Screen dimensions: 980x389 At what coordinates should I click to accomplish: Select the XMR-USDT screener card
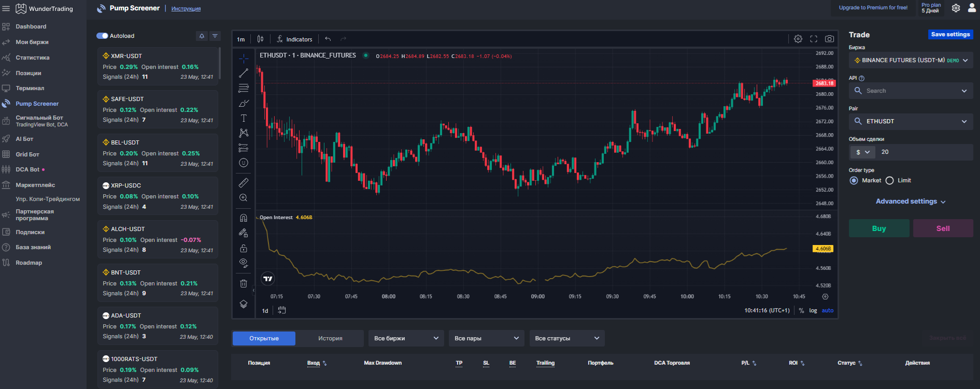point(158,66)
